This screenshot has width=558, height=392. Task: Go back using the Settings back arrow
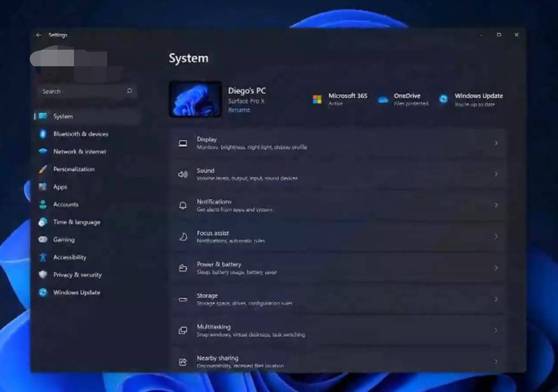38,35
